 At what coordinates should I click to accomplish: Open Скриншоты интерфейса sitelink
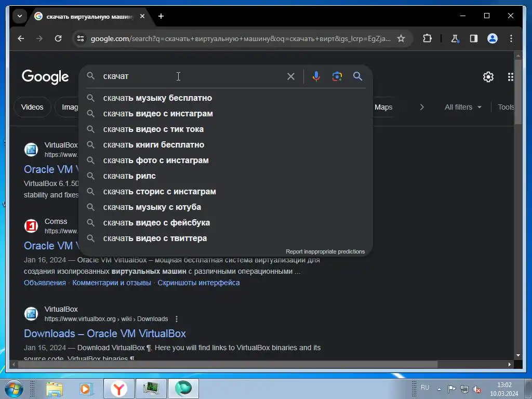[198, 283]
